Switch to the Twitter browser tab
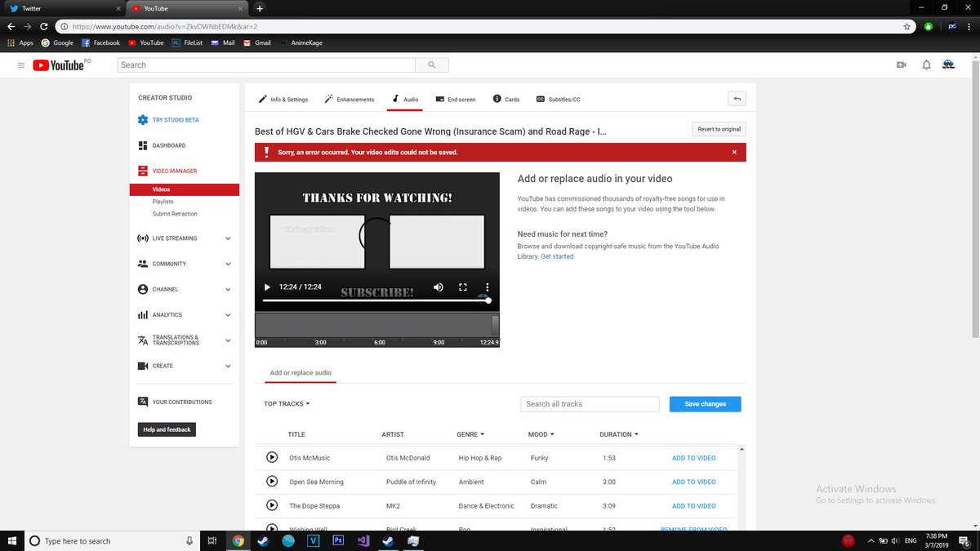This screenshot has height=551, width=980. coord(63,8)
